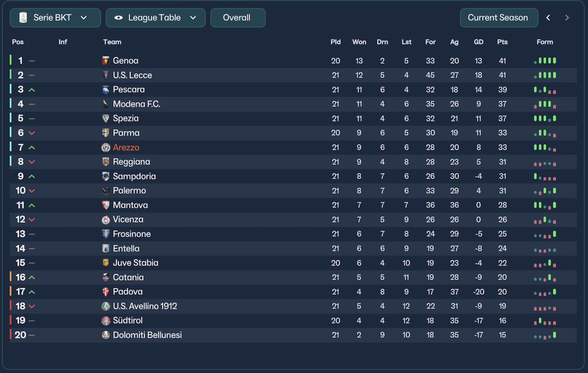This screenshot has width=588, height=373.
Task: Go to the next season arrow
Action: click(x=567, y=18)
